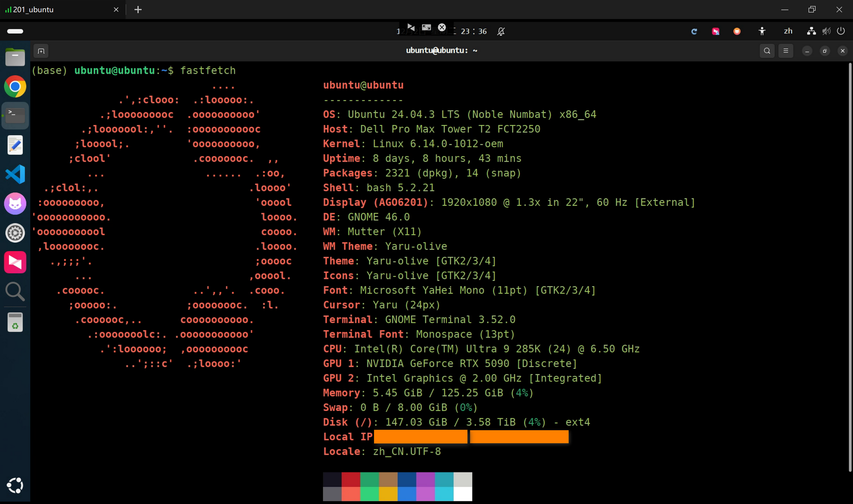853x504 pixels.
Task: Open new terminal tab button
Action: click(41, 51)
